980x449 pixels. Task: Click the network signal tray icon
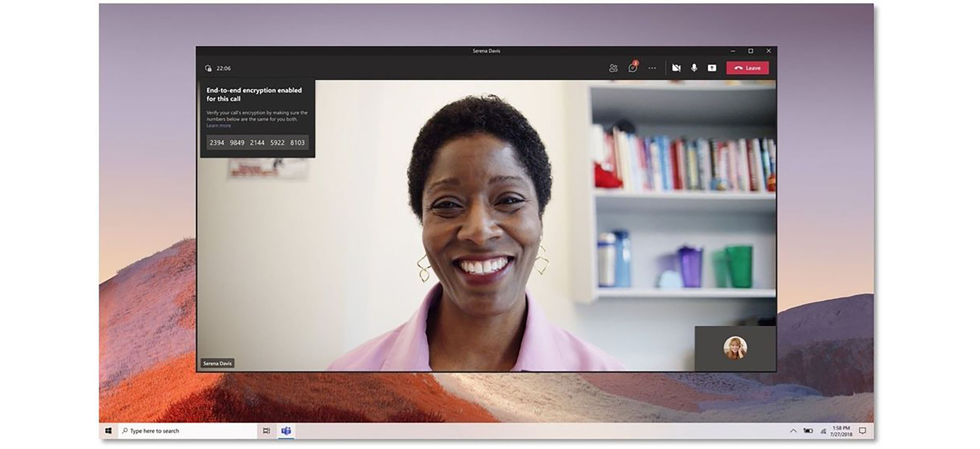(823, 431)
